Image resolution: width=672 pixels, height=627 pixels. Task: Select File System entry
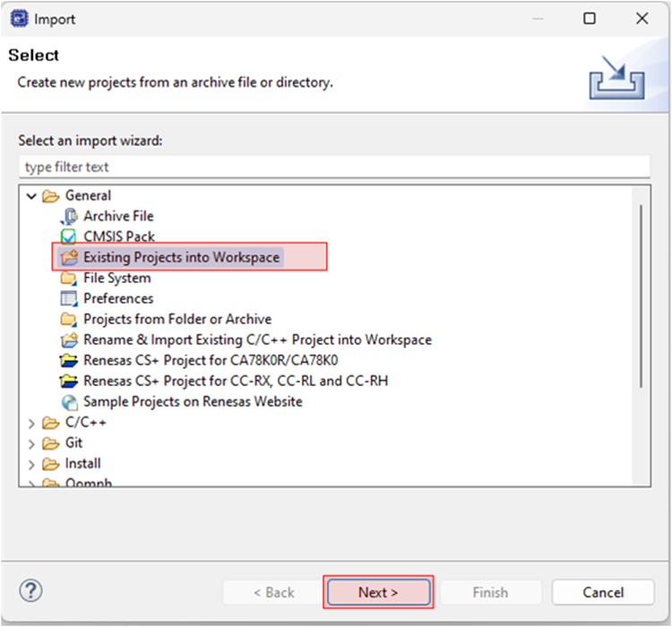point(117,279)
